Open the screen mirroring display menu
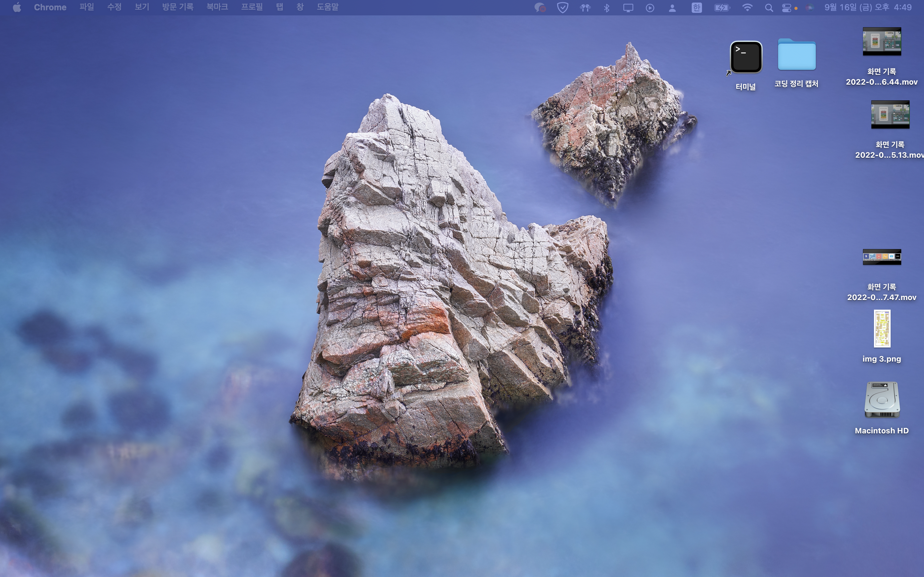Screen dimensions: 924x577 coord(628,8)
